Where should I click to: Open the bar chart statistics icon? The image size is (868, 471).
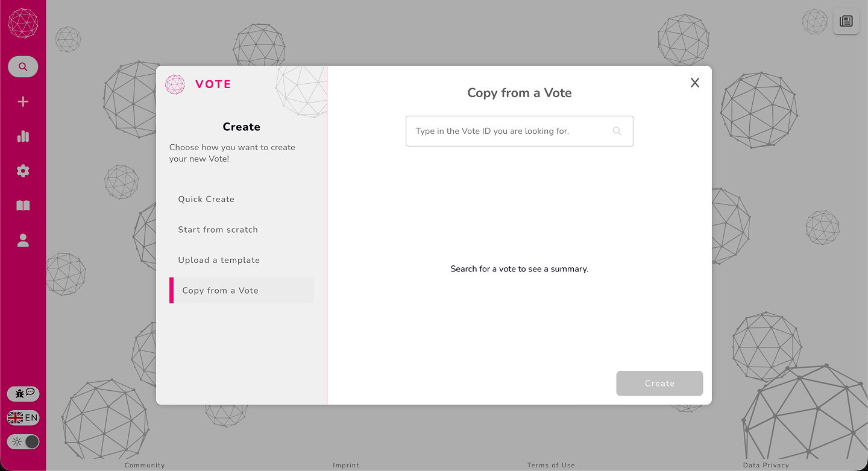coord(23,136)
